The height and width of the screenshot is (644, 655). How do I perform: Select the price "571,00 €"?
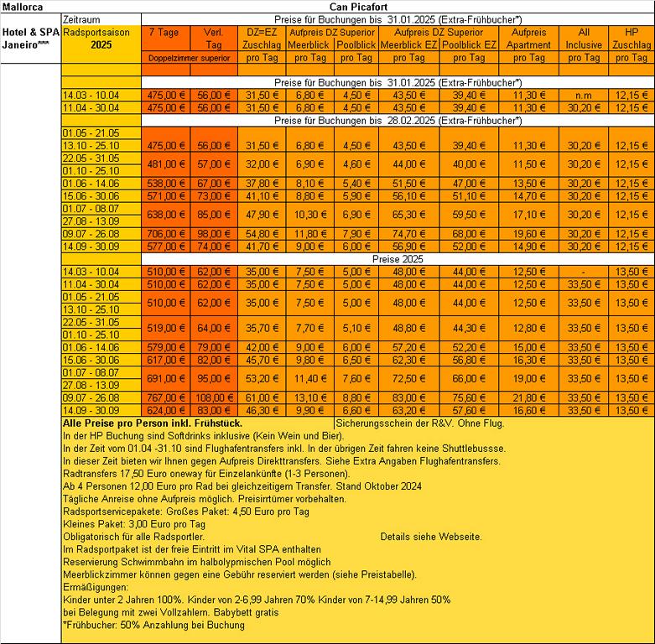click(166, 196)
